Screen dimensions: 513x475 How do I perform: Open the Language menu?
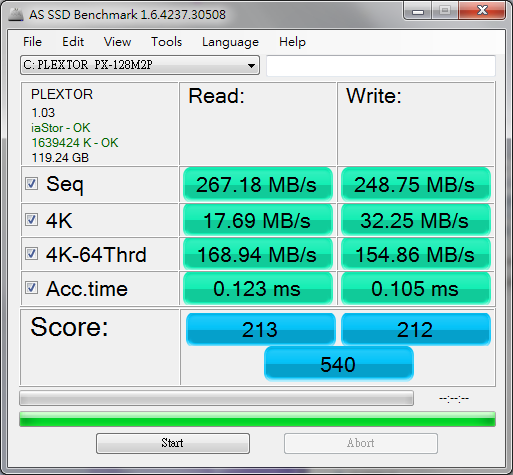point(230,42)
